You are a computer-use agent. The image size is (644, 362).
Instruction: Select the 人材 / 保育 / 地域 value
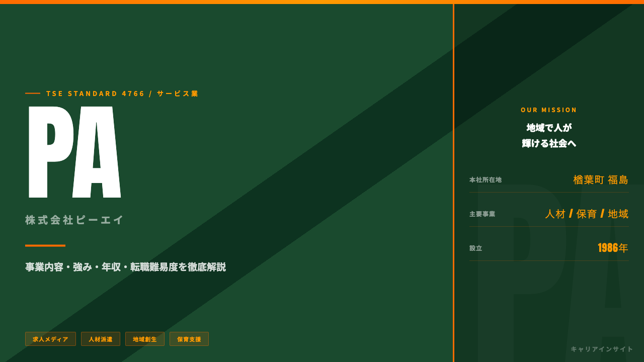(587, 214)
